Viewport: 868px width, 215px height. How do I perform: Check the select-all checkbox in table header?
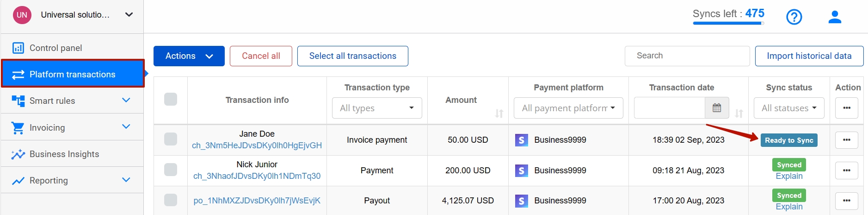pos(171,99)
